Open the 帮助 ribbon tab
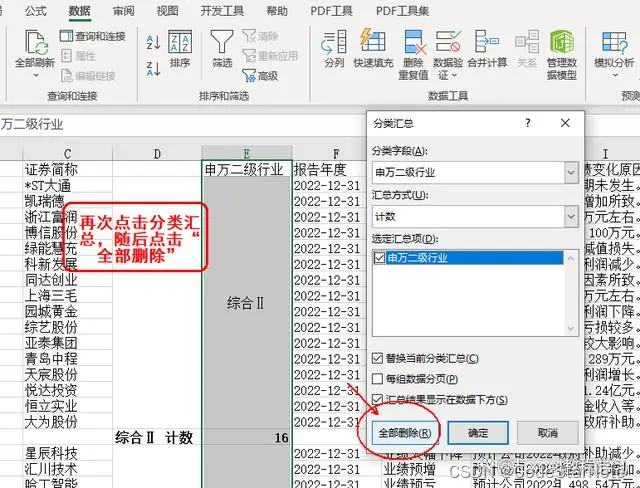The width and height of the screenshot is (640, 488). [x=277, y=11]
